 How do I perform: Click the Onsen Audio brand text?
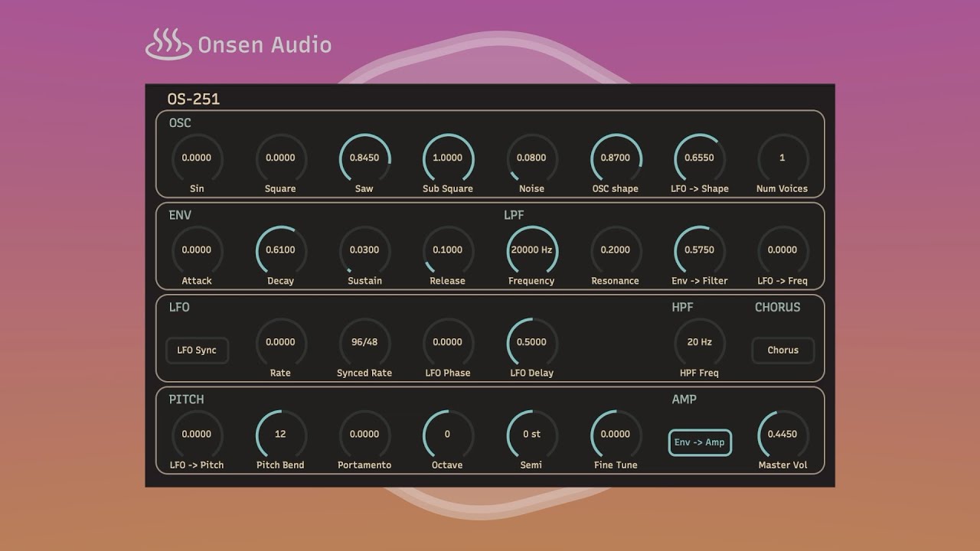click(x=264, y=44)
